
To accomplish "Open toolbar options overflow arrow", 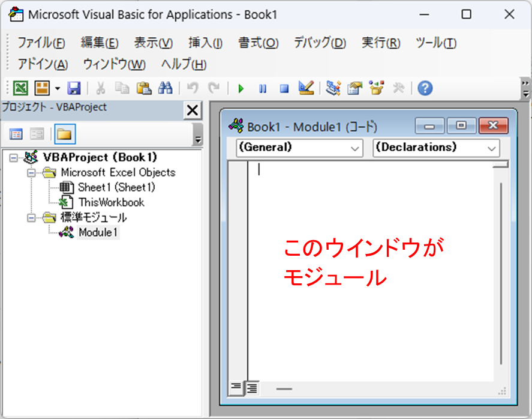I will click(525, 89).
